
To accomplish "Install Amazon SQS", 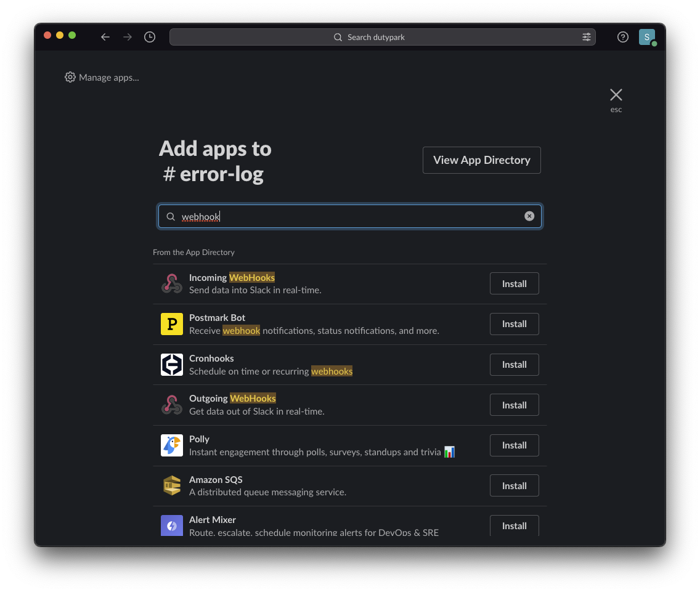I will (515, 486).
